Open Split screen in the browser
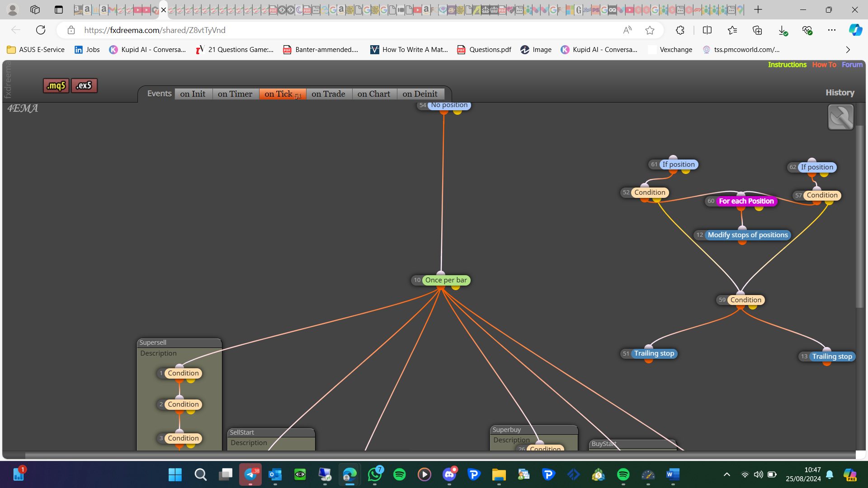The width and height of the screenshot is (868, 488). tap(708, 30)
